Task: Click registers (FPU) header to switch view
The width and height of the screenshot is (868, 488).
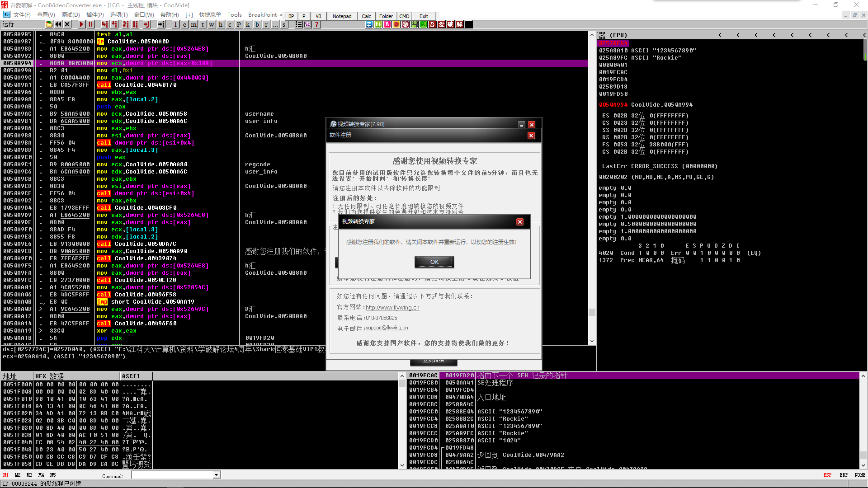Action: coord(618,35)
